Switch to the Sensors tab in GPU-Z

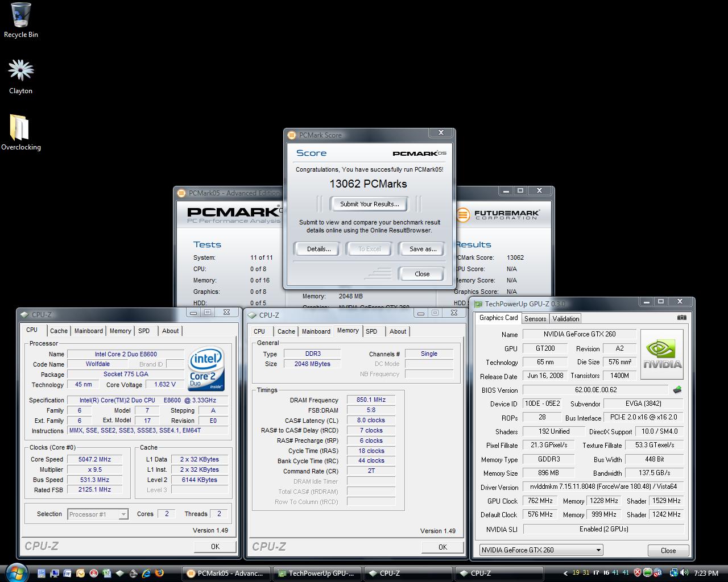tap(535, 319)
